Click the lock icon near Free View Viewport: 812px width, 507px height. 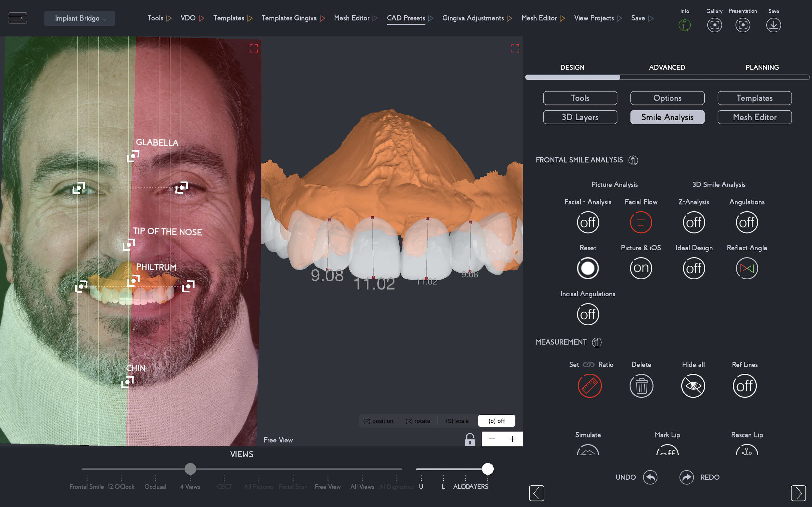470,439
